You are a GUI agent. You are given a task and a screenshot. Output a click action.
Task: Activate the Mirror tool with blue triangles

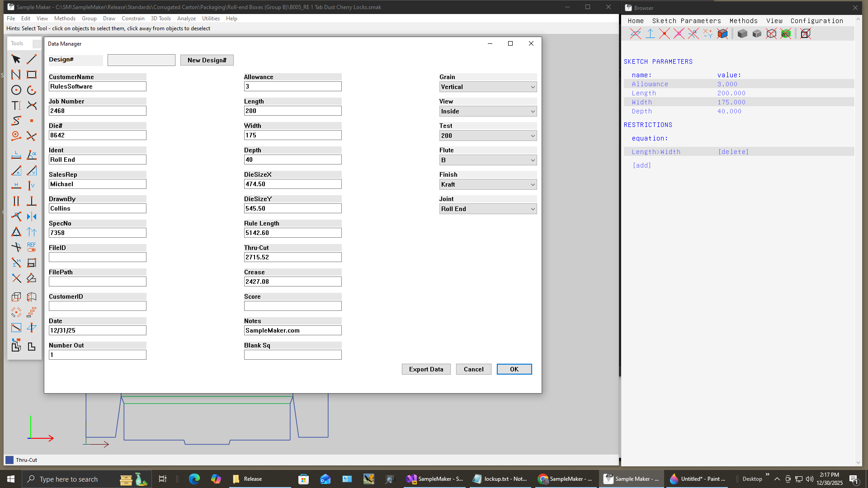pyautogui.click(x=32, y=216)
